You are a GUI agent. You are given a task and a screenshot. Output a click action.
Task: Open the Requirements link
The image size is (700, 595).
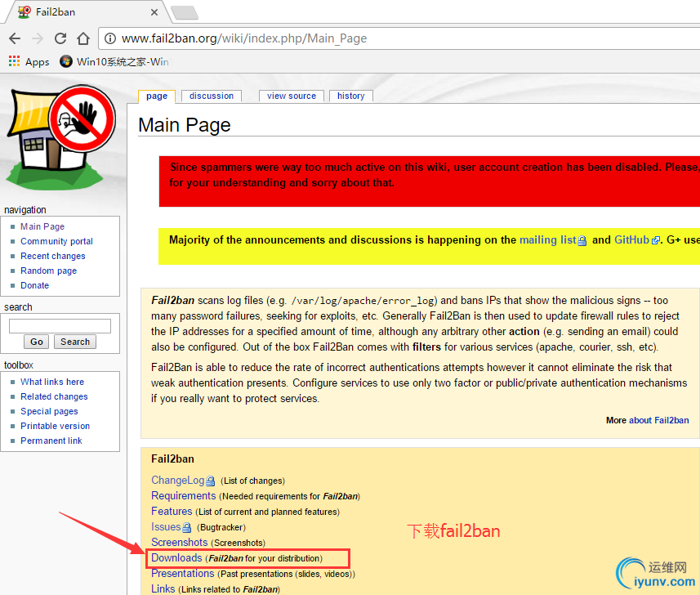184,496
